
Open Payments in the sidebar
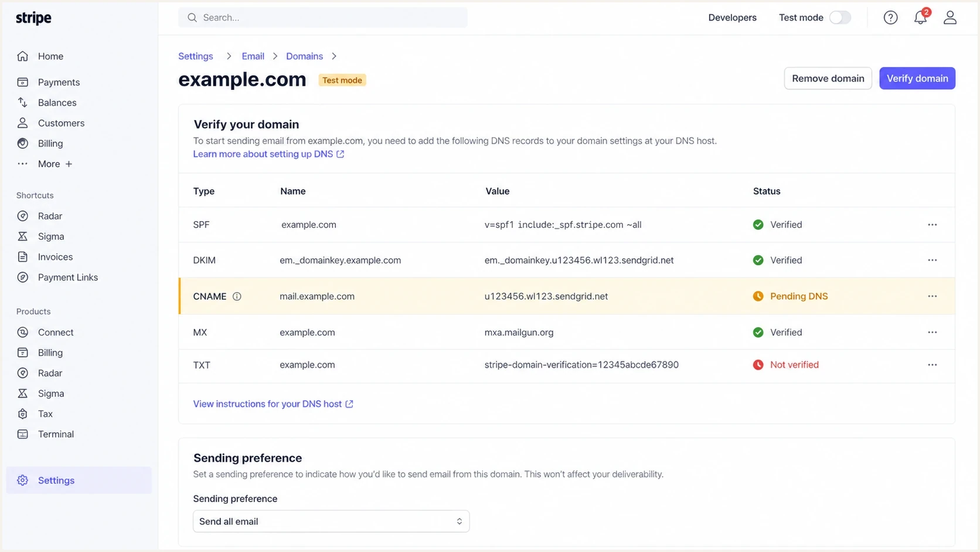click(59, 82)
